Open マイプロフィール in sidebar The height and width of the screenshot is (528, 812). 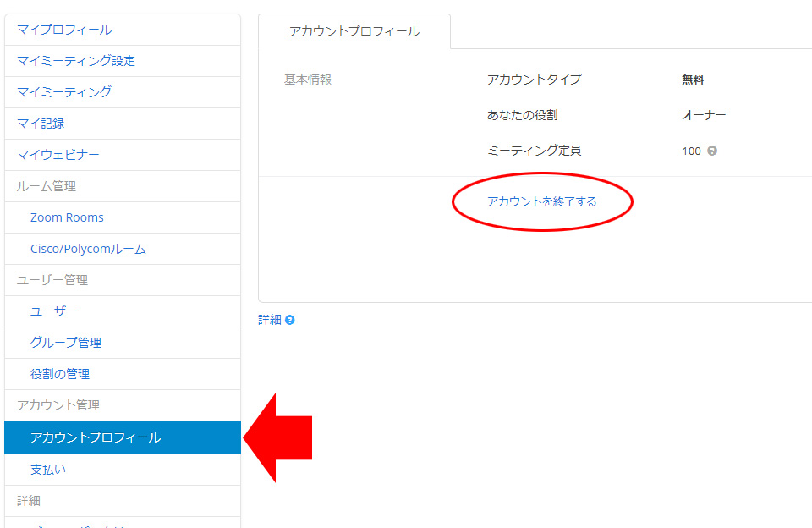pyautogui.click(x=64, y=30)
